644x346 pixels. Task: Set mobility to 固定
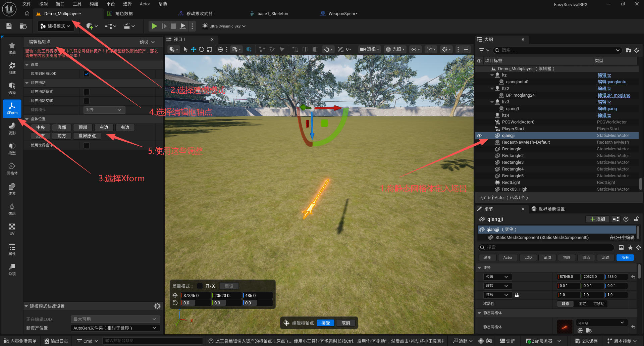582,304
